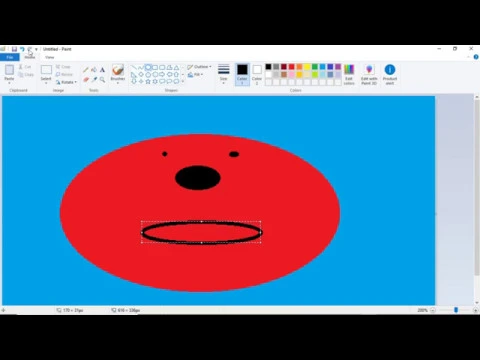Choose the Rectangle shape
480x360 pixels.
click(x=155, y=67)
